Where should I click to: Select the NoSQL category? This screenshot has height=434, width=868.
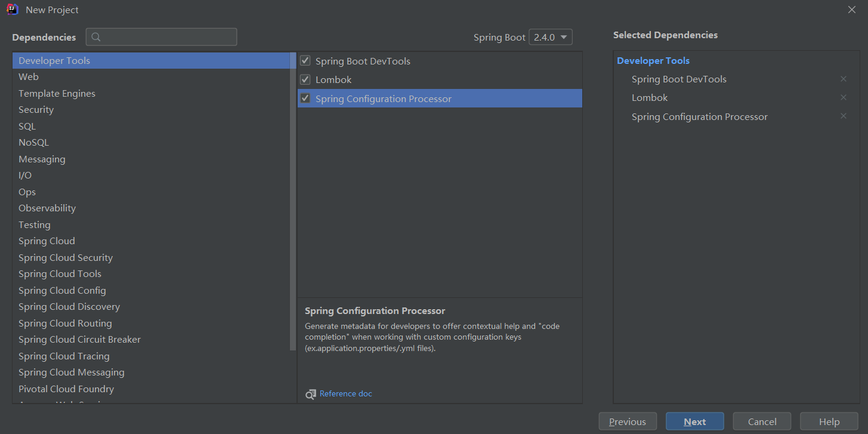[151, 143]
